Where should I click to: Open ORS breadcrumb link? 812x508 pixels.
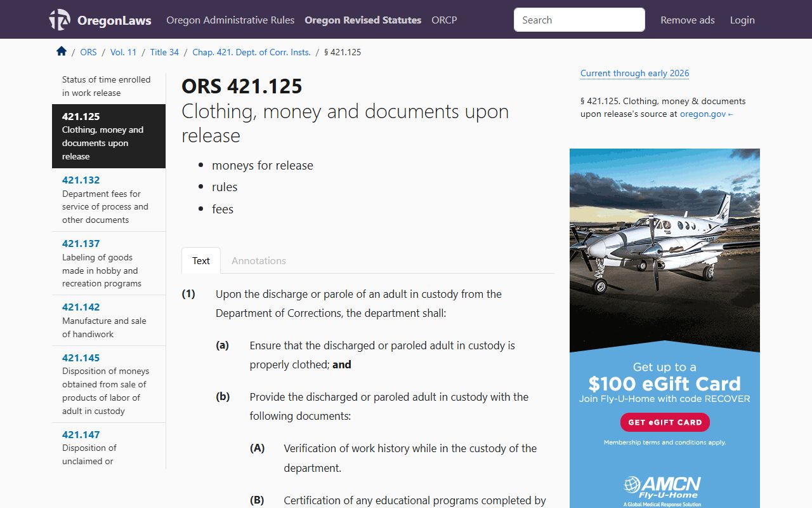click(88, 52)
